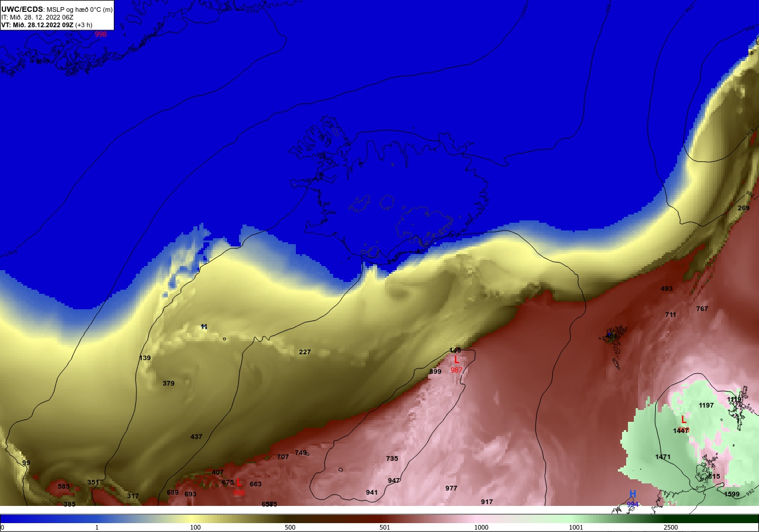Click the height value 707
This screenshot has width=759, height=532.
point(283,457)
